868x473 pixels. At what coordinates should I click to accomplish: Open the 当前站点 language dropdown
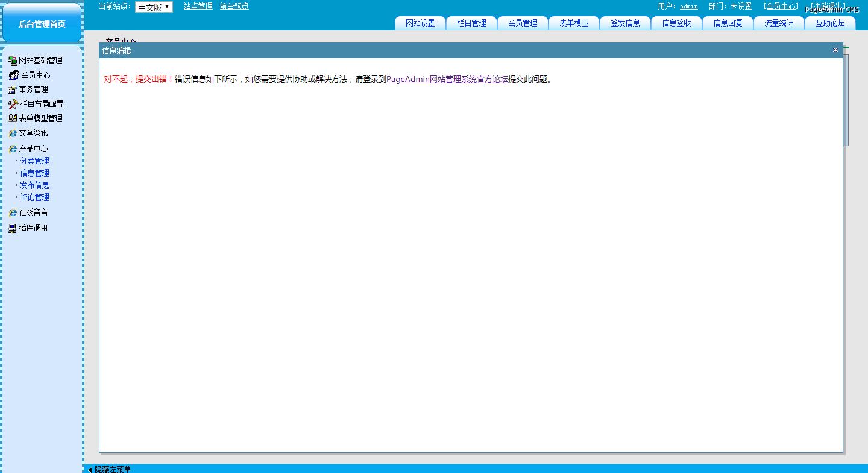[x=154, y=7]
